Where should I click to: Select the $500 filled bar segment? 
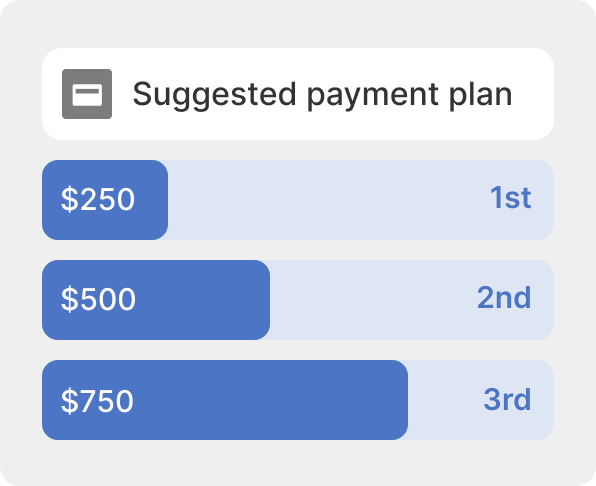pos(156,300)
